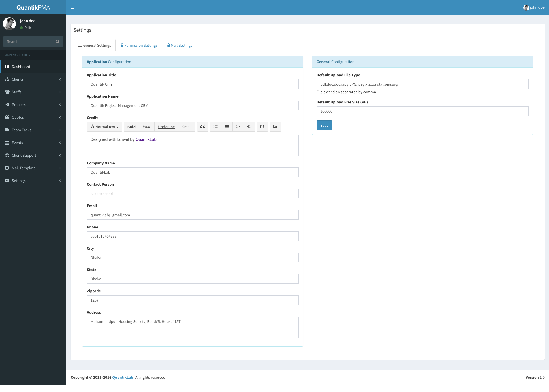Toggle Underline formatting in Credit editor

[x=166, y=127]
